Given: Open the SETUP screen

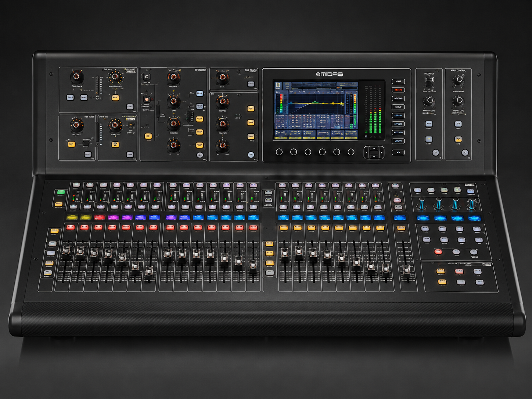Looking at the screenshot, I should pyautogui.click(x=398, y=107).
